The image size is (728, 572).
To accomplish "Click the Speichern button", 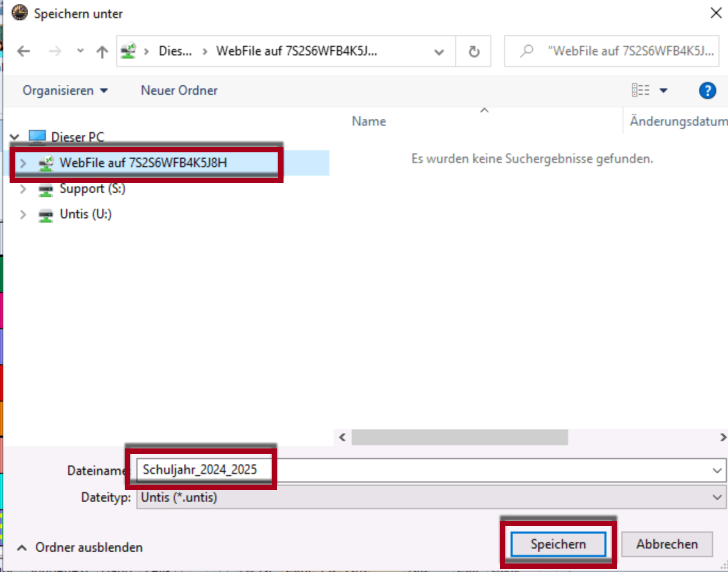I will pyautogui.click(x=557, y=544).
